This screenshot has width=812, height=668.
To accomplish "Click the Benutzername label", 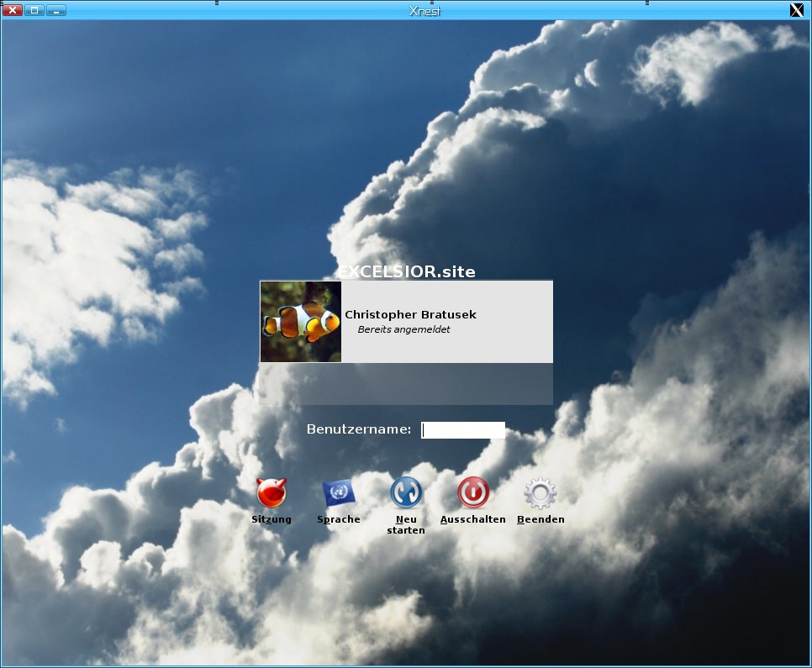I will point(359,429).
